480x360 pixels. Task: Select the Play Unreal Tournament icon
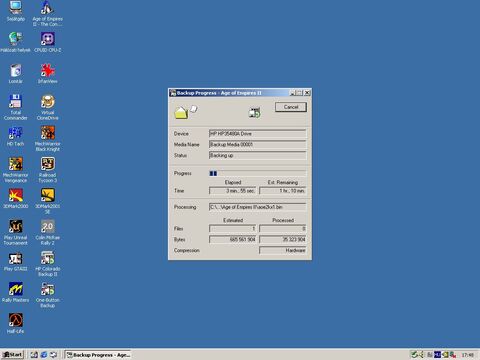[x=15, y=232]
